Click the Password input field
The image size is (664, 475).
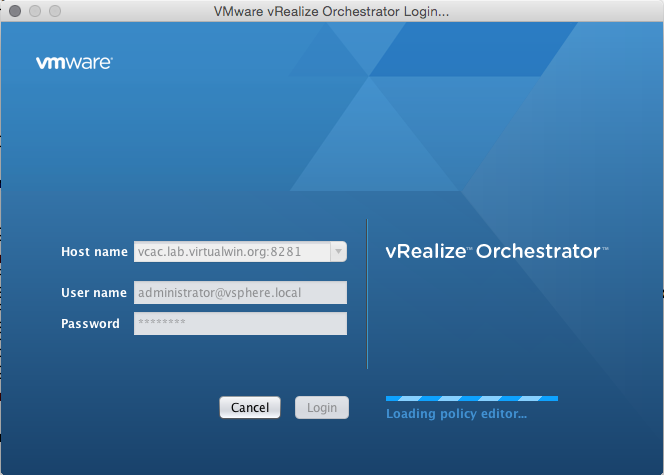coord(240,323)
